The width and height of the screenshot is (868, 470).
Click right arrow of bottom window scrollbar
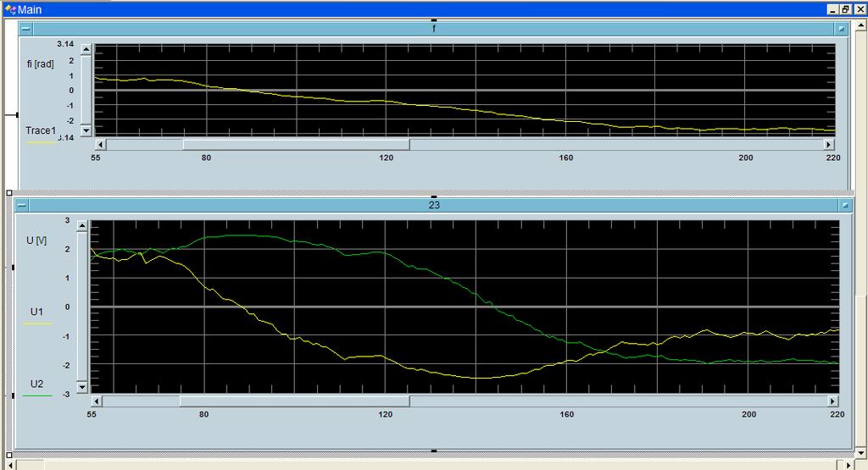click(x=849, y=465)
